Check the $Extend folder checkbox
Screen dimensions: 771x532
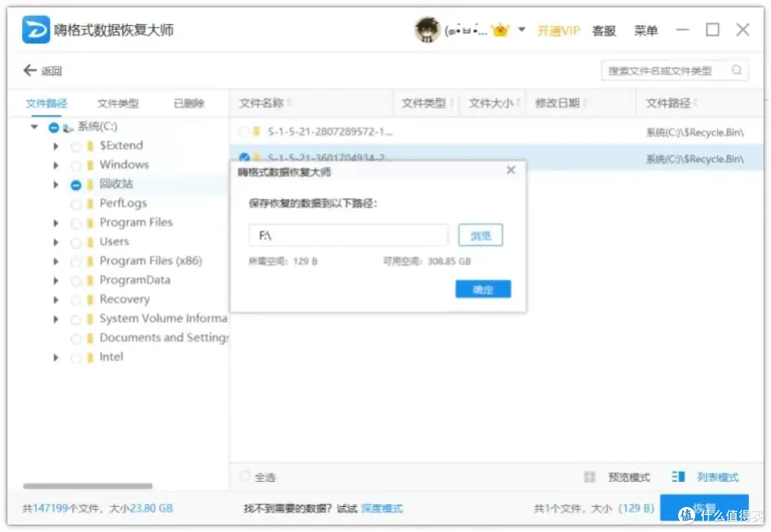[76, 146]
